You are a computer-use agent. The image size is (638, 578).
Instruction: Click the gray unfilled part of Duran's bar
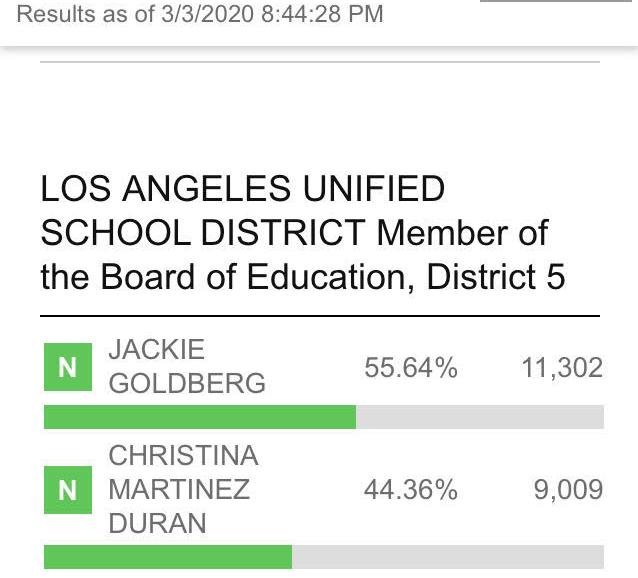pyautogui.click(x=448, y=557)
